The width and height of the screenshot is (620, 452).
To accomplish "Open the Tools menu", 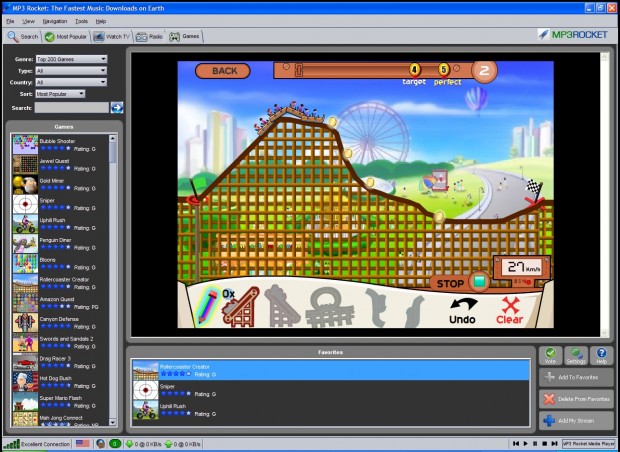I will 81,21.
